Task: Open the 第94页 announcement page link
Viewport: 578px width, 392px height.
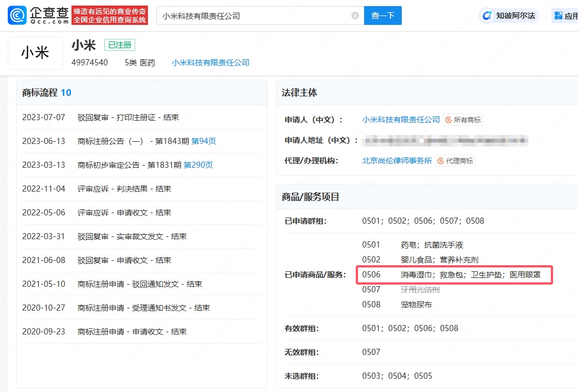Action: tap(203, 141)
